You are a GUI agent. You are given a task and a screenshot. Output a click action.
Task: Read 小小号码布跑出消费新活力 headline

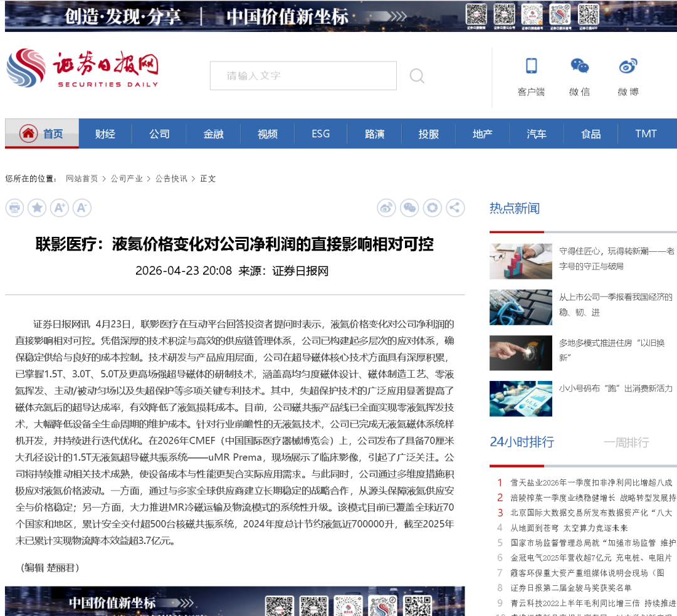pyautogui.click(x=616, y=388)
